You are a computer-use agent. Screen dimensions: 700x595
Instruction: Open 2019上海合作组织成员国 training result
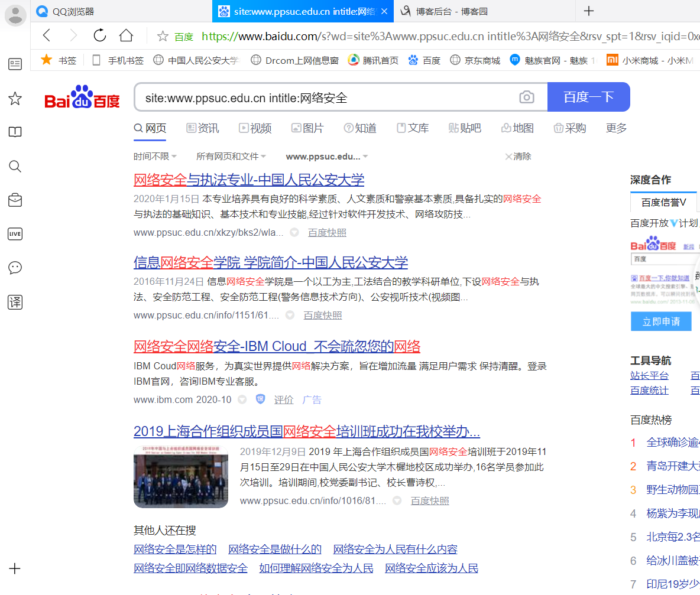pos(307,431)
